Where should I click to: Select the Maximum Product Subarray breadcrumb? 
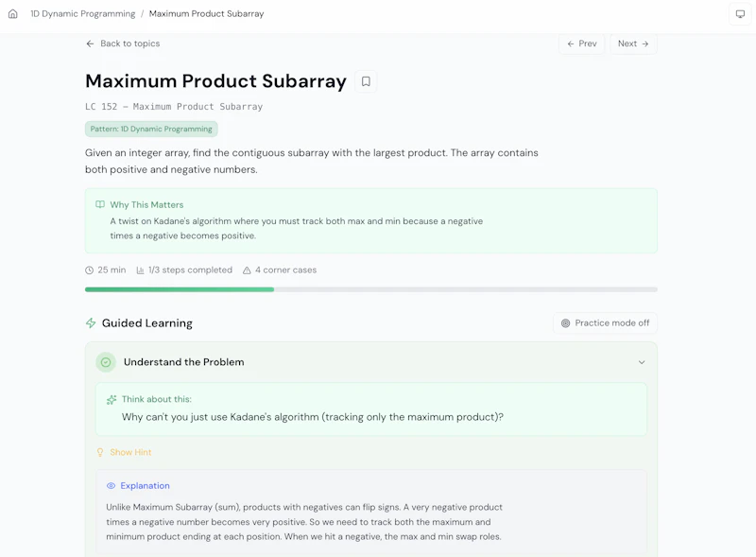click(206, 13)
